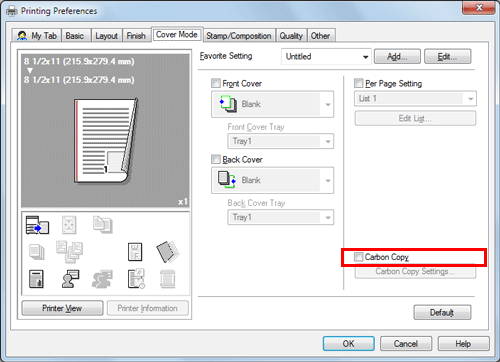This screenshot has height=362, width=500.
Task: Click the document with clock icon
Action: click(x=136, y=279)
